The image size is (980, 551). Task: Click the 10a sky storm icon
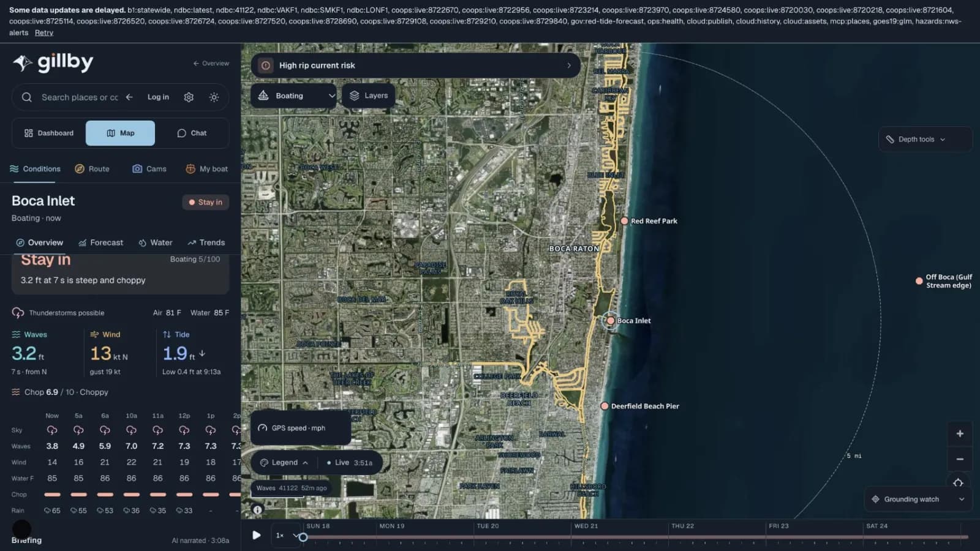(131, 430)
